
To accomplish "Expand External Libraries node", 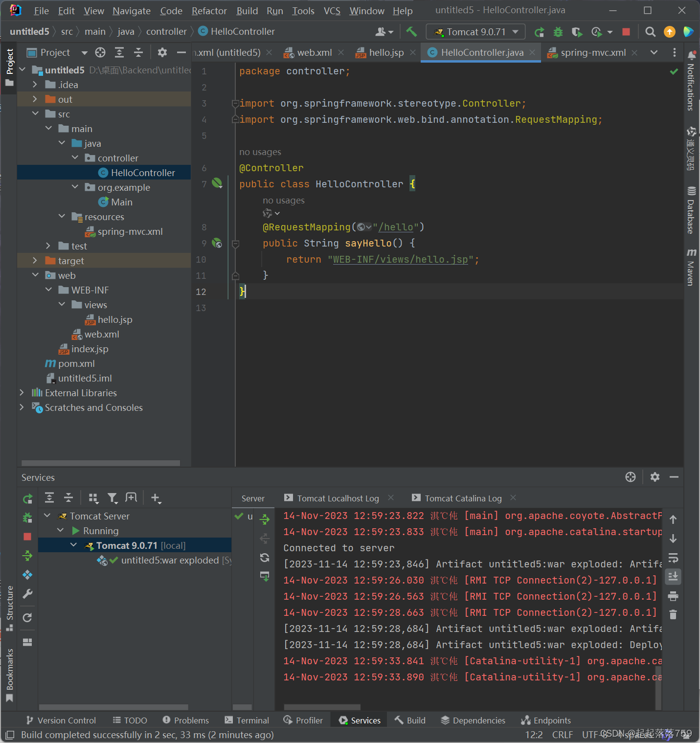I will point(22,393).
